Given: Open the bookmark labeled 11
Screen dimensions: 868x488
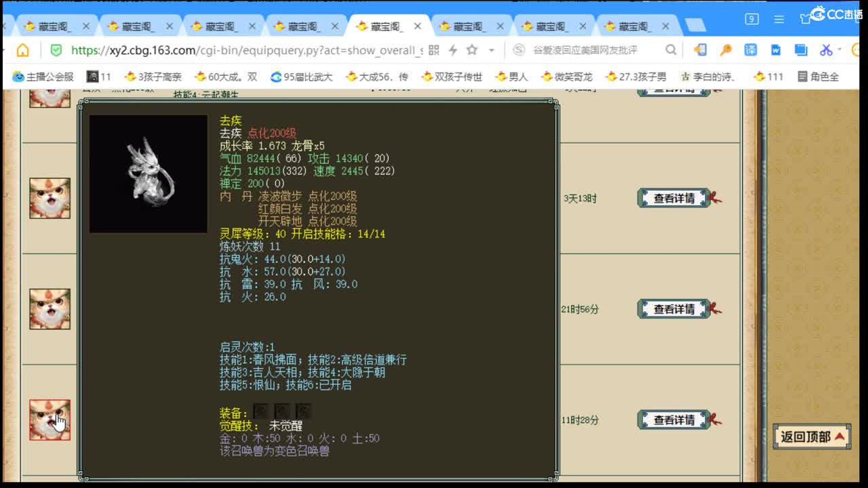Looking at the screenshot, I should pyautogui.click(x=99, y=77).
